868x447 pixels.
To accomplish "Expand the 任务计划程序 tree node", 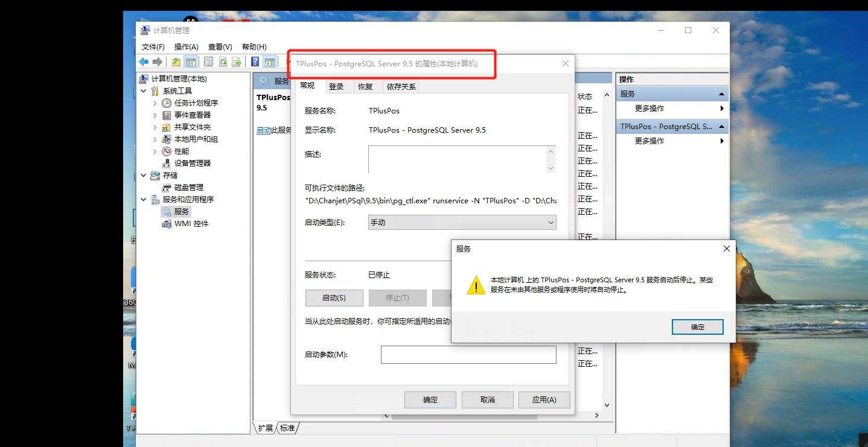I will point(155,103).
